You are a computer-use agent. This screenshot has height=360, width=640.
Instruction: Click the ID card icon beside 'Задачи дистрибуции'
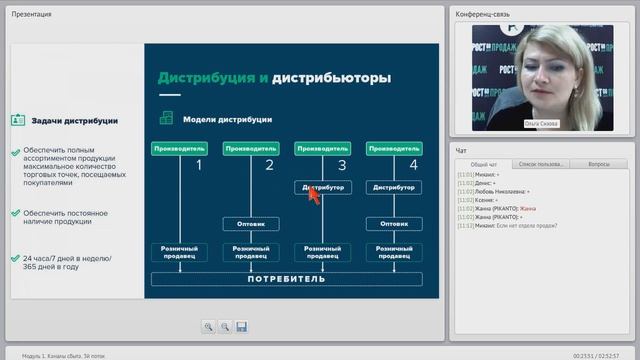18,120
